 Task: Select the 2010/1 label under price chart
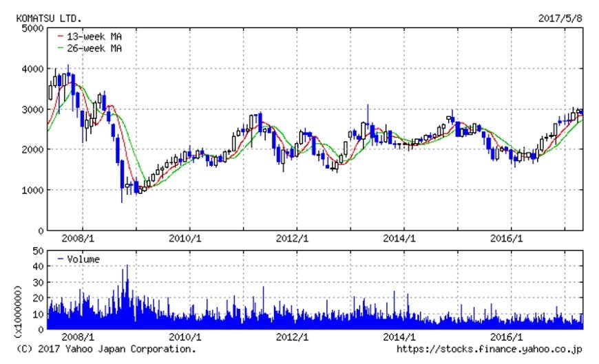(185, 239)
